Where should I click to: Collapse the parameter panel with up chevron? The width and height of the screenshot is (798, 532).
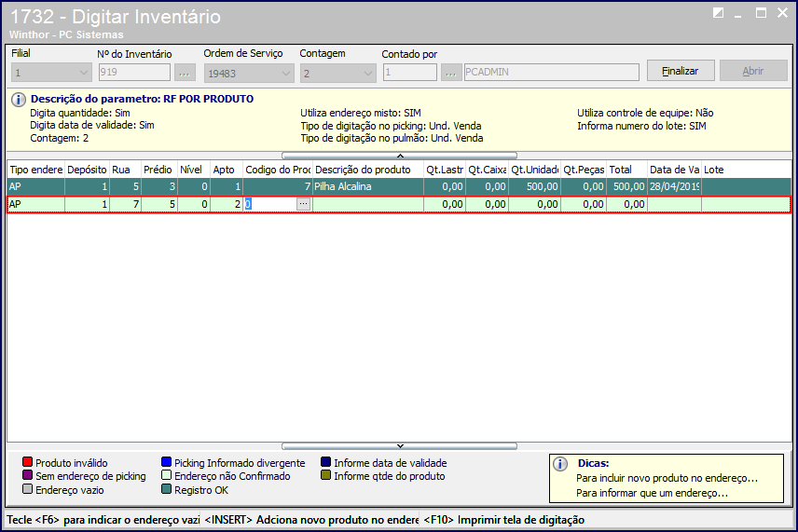pos(400,156)
